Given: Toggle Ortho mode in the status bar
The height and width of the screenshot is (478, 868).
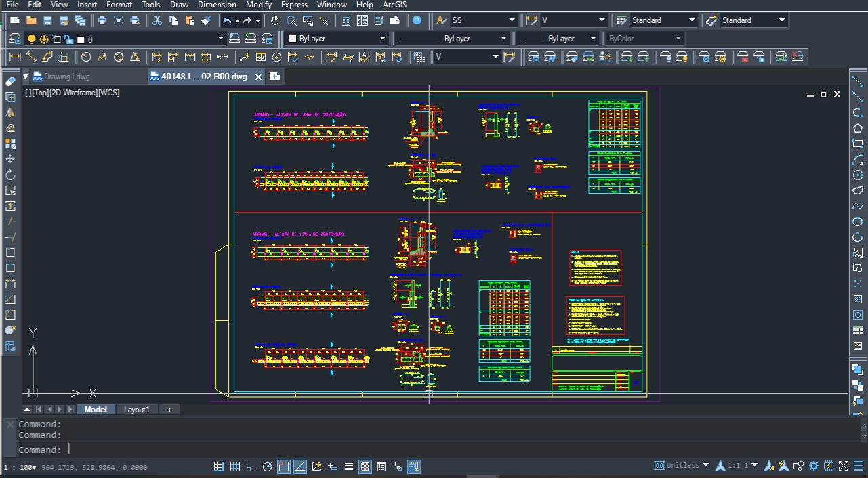Looking at the screenshot, I should click(249, 466).
